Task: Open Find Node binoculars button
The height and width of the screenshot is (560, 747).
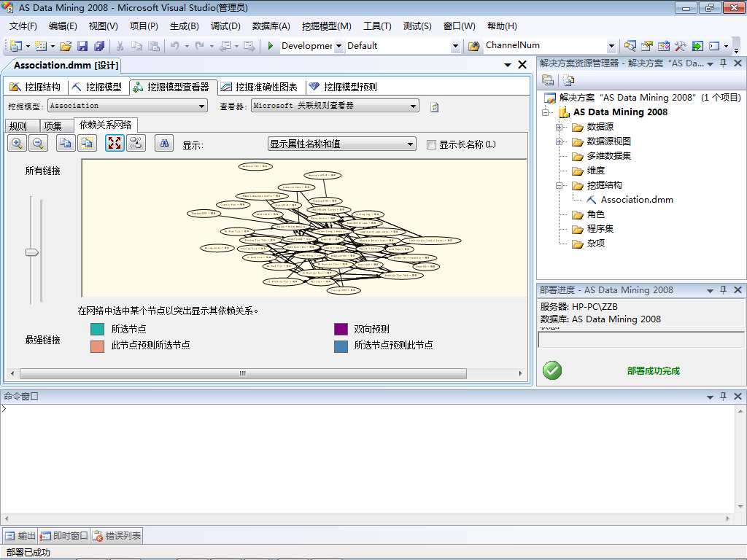Action: tap(164, 144)
